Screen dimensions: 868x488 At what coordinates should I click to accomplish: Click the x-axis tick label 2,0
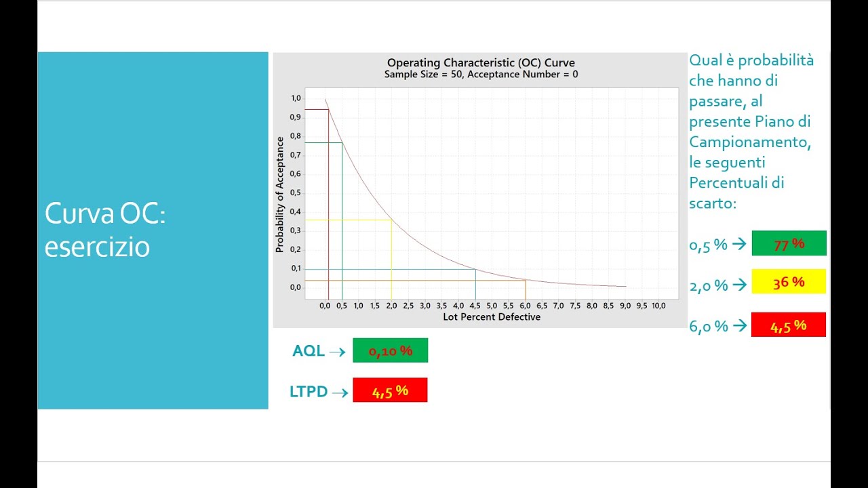click(391, 306)
